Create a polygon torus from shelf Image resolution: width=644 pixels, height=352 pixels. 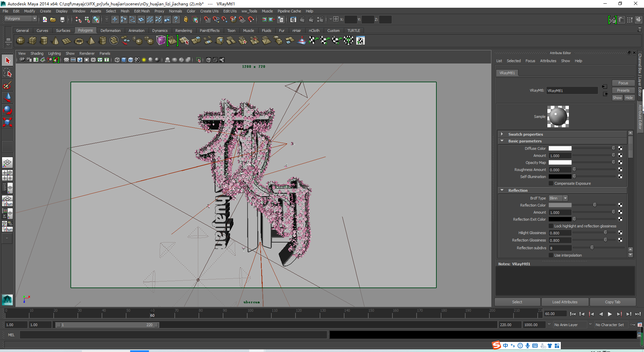79,41
